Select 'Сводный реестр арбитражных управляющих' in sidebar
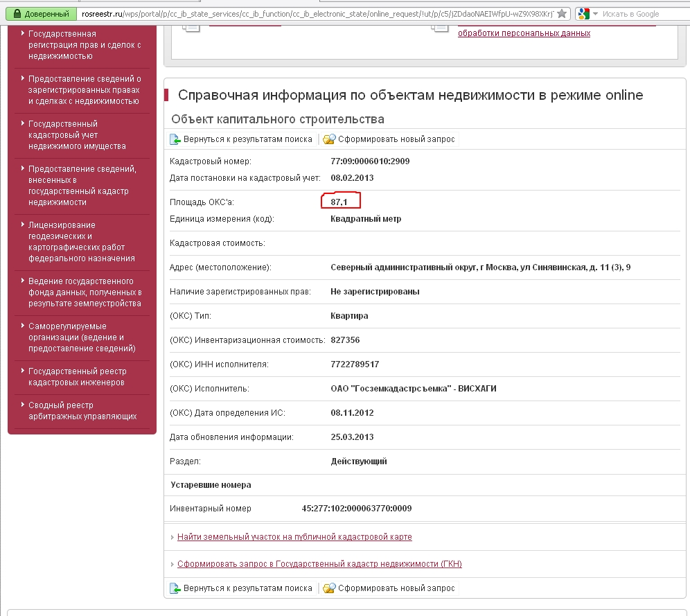Screen dimensions: 690x616 coord(82,411)
